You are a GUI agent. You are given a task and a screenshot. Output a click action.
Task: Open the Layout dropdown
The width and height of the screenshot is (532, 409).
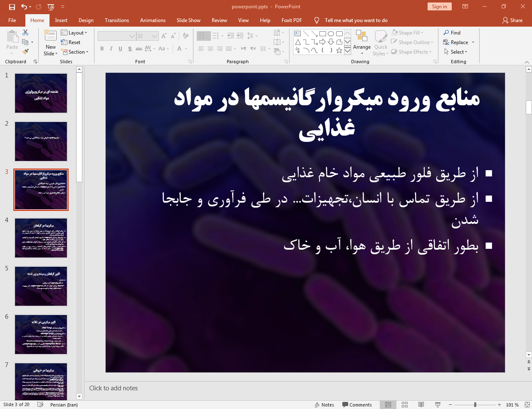74,32
